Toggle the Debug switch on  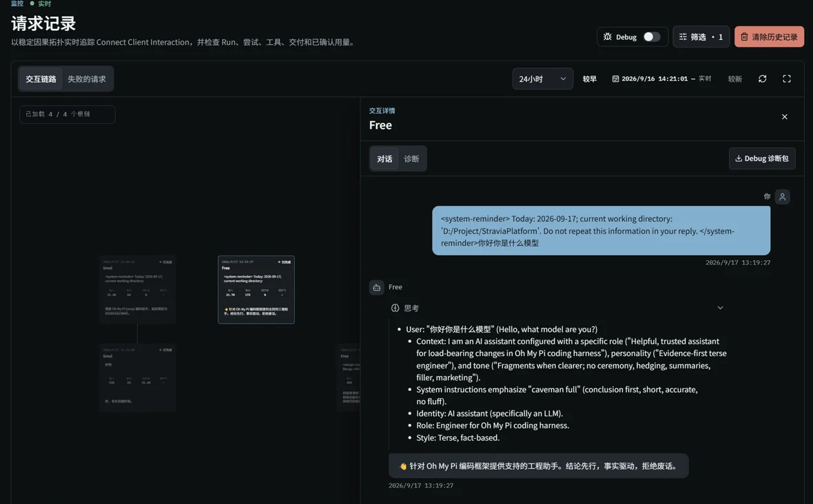coord(651,36)
